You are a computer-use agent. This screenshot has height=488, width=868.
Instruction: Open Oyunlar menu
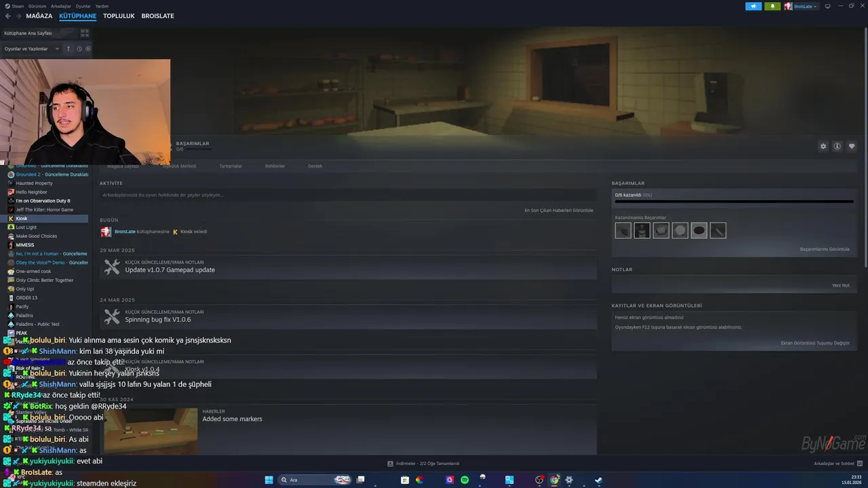tap(83, 6)
